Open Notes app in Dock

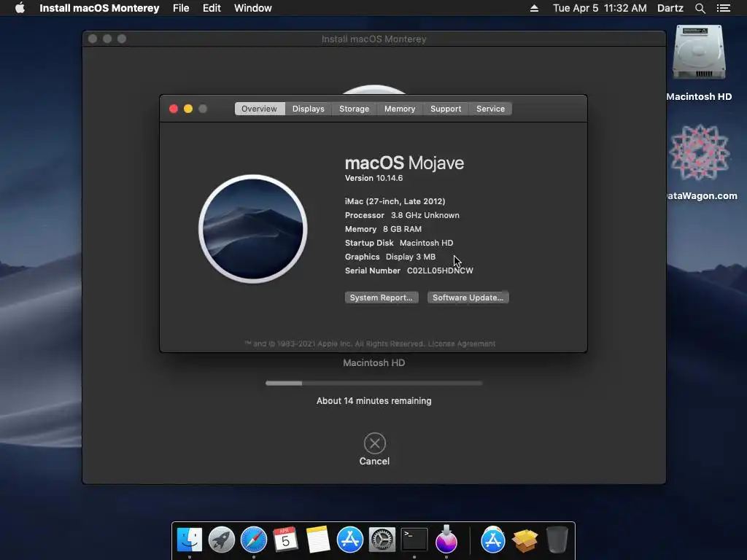pos(318,540)
